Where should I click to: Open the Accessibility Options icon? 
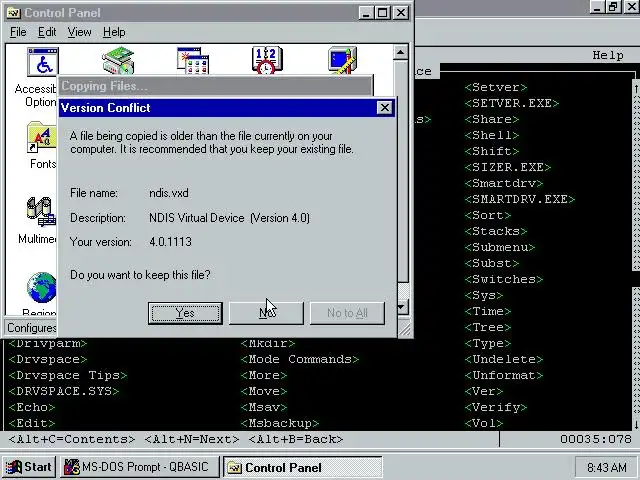[43, 61]
